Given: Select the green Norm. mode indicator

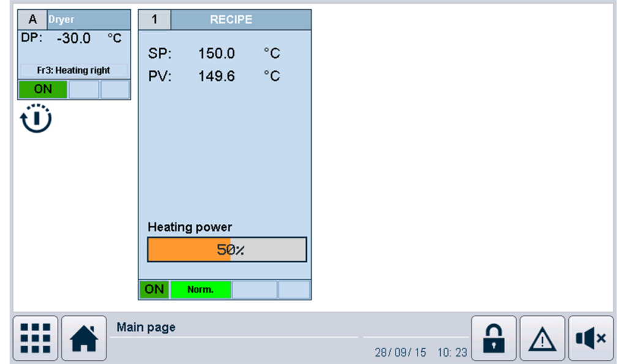Looking at the screenshot, I should tap(200, 289).
